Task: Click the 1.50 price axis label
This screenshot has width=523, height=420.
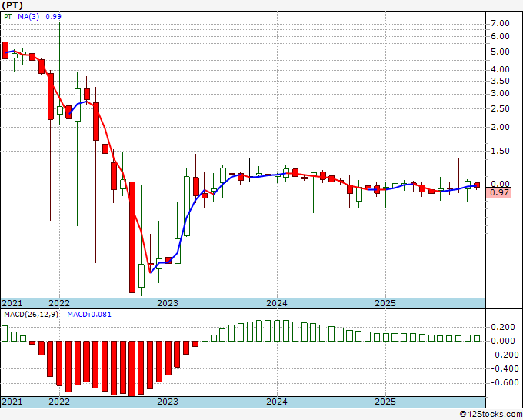Action: pos(500,151)
